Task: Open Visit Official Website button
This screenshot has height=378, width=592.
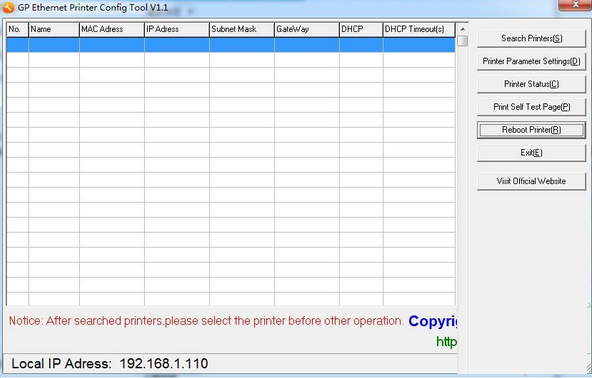Action: 531,181
